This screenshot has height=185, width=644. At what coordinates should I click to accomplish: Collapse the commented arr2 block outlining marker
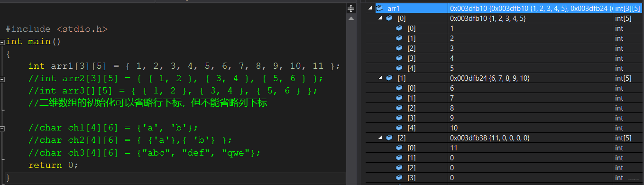(x=2, y=79)
